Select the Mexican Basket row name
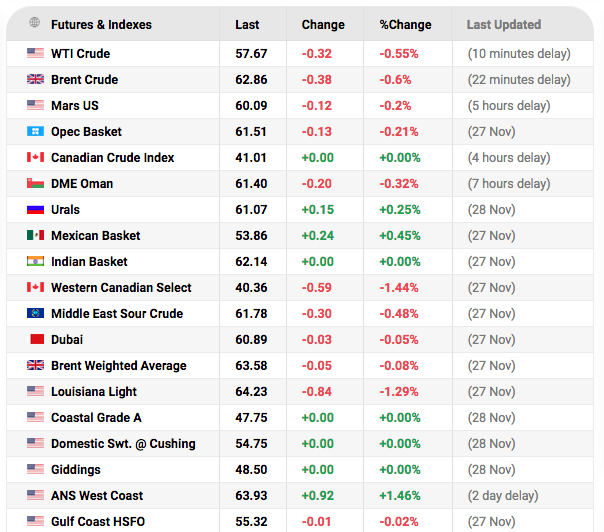604x532 pixels. [x=96, y=235]
